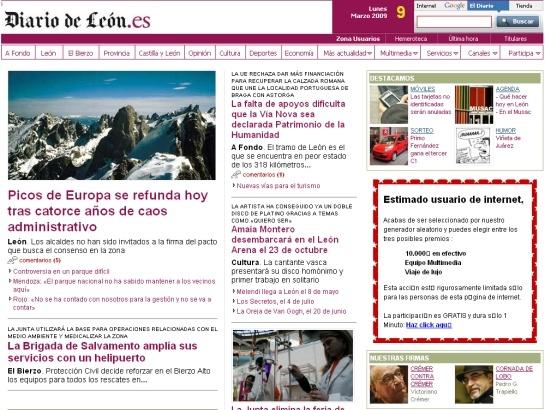Open CORNADA DE LOBO column link

tap(514, 372)
